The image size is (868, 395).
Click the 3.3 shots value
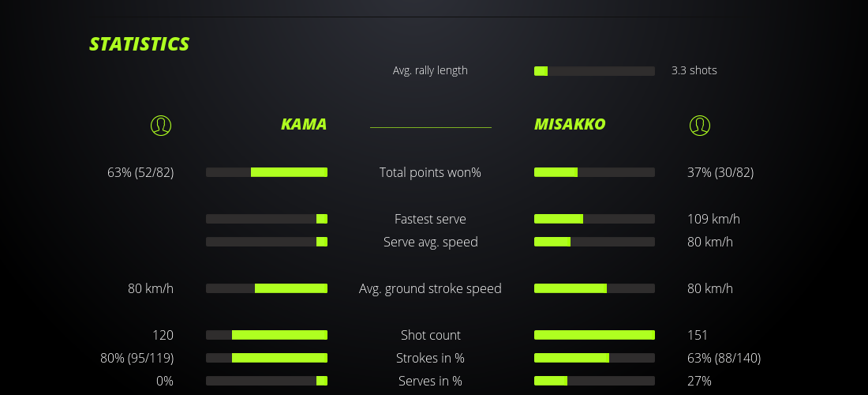point(694,70)
